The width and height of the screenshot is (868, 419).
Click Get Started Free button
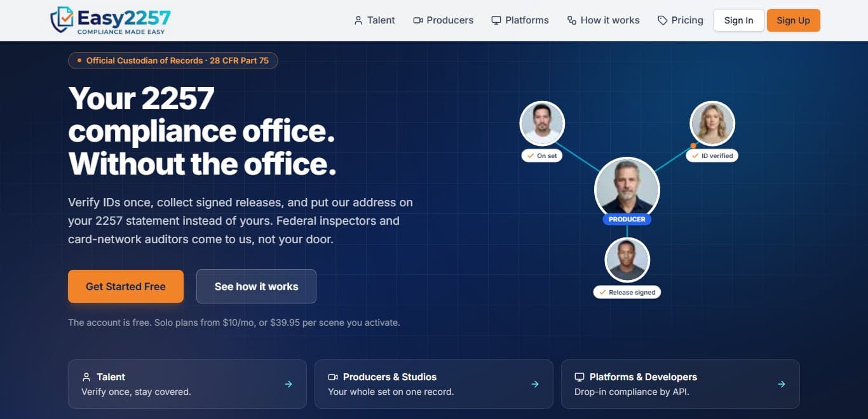126,286
